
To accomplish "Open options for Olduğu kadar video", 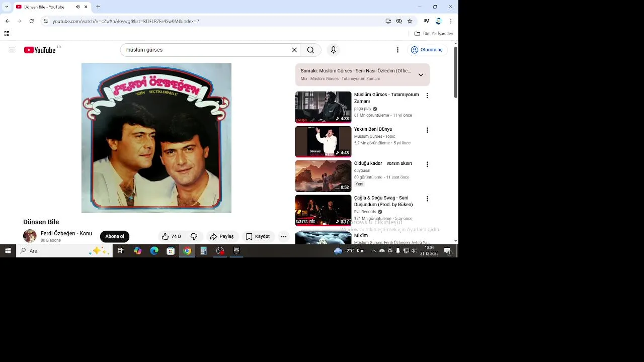I will 427,164.
